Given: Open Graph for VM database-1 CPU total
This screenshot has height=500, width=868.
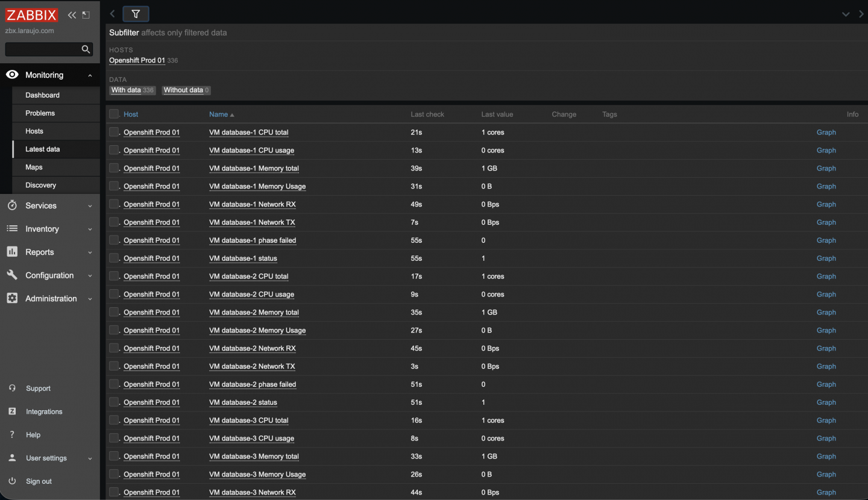Looking at the screenshot, I should click(826, 132).
